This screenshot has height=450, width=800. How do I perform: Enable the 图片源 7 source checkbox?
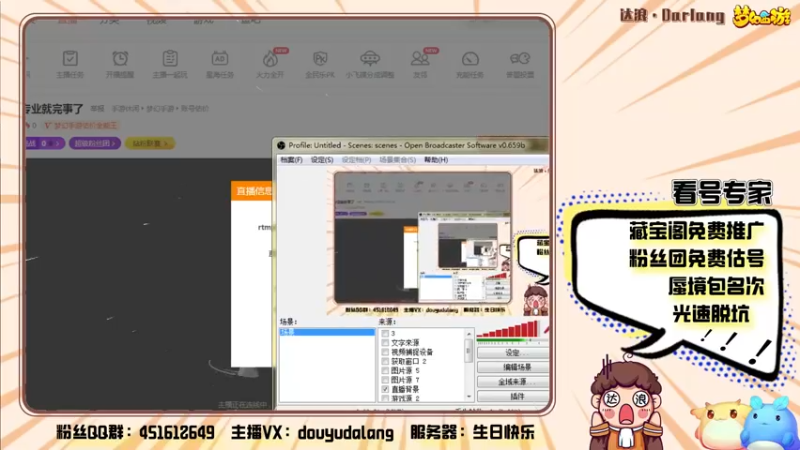pyautogui.click(x=385, y=380)
